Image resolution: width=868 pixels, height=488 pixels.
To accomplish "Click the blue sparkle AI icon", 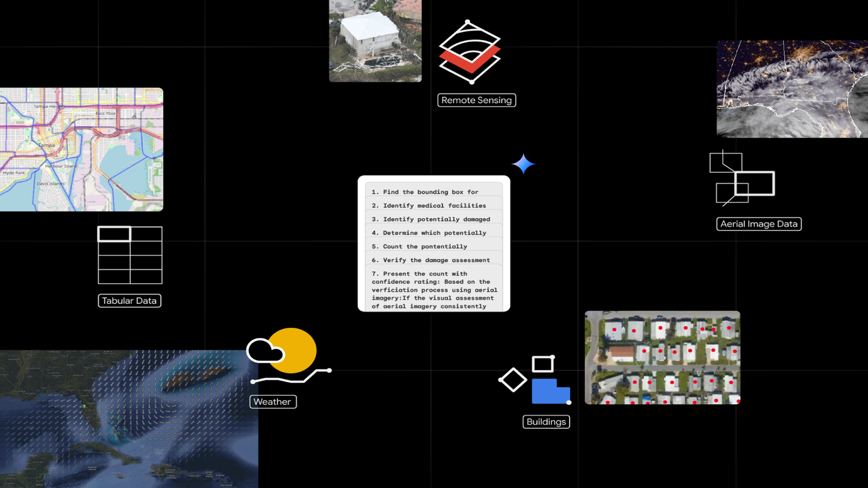I will tap(523, 163).
